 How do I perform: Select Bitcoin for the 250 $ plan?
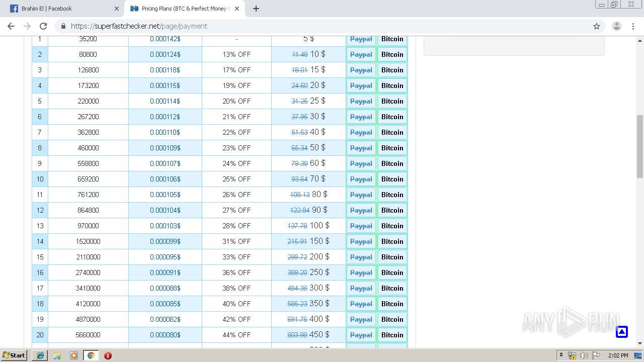392,273
